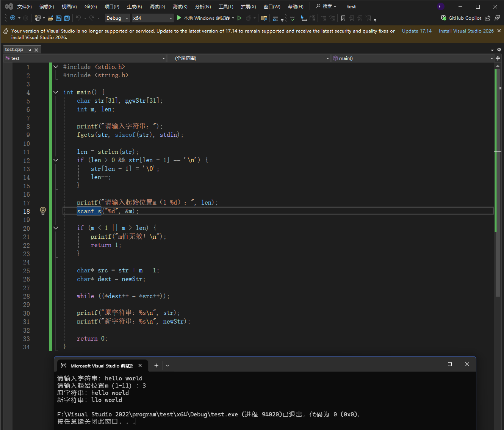The height and width of the screenshot is (430, 504).
Task: Open the 编辑(E) menu
Action: tap(47, 6)
